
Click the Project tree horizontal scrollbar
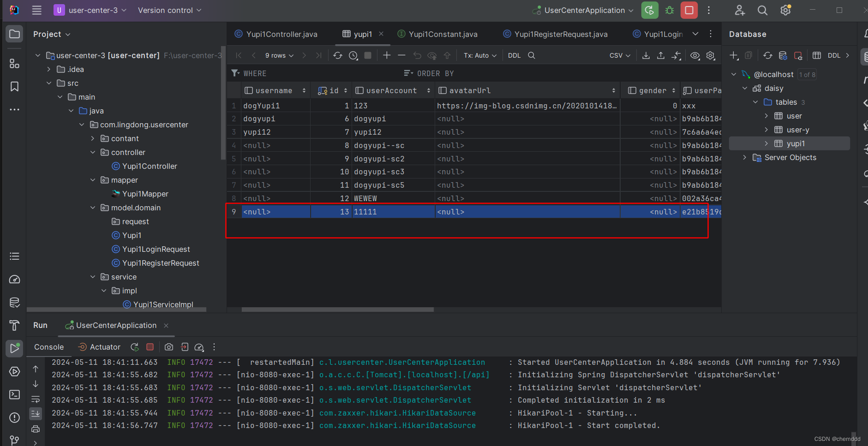pos(116,309)
